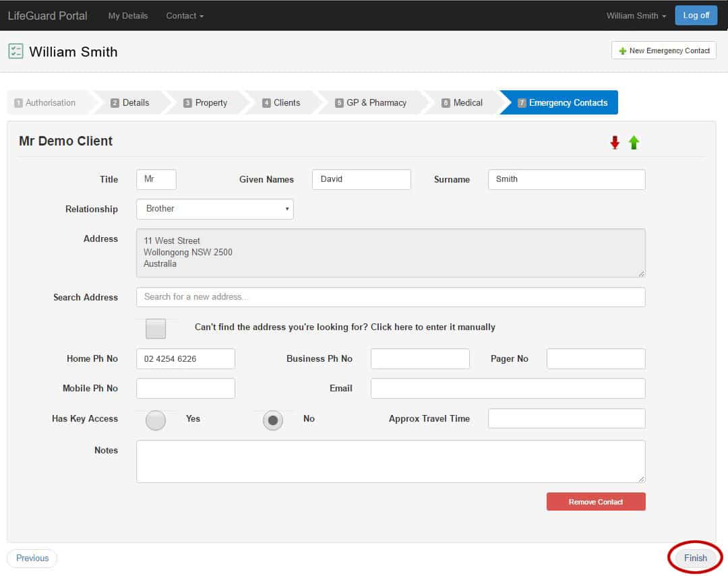Click the Title field containing Mr
Screen dimensions: 728x576
(x=156, y=179)
